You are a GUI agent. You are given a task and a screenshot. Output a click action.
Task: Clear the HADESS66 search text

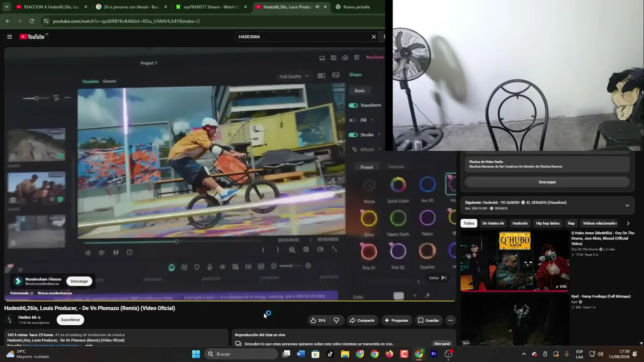[x=374, y=37]
